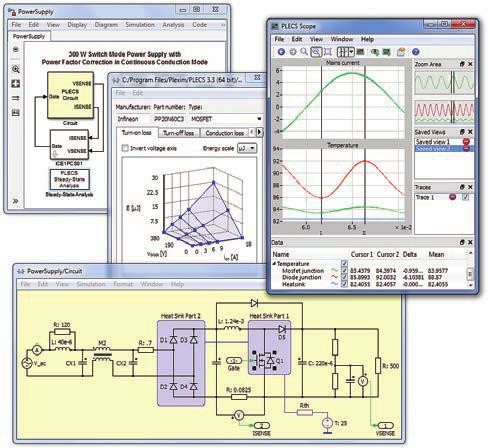Toggle Trace 1 visibility checkbox
The width and height of the screenshot is (488, 448).
(x=465, y=197)
